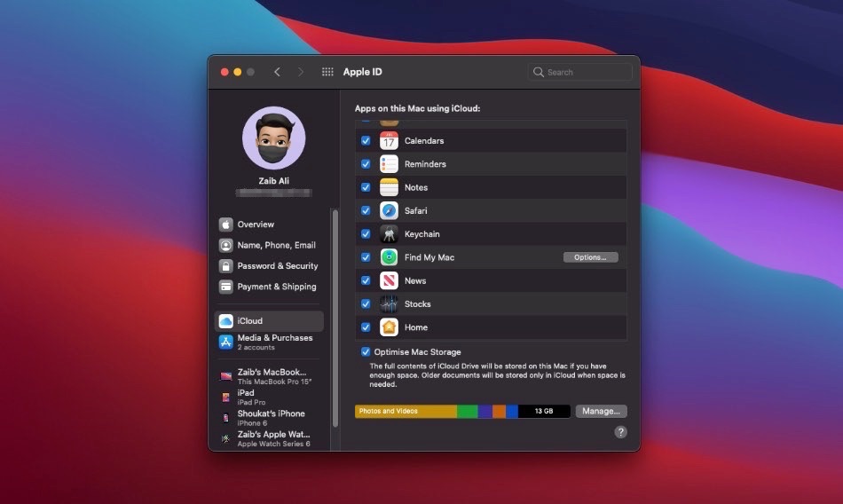Open Password & Security section

[x=269, y=265]
